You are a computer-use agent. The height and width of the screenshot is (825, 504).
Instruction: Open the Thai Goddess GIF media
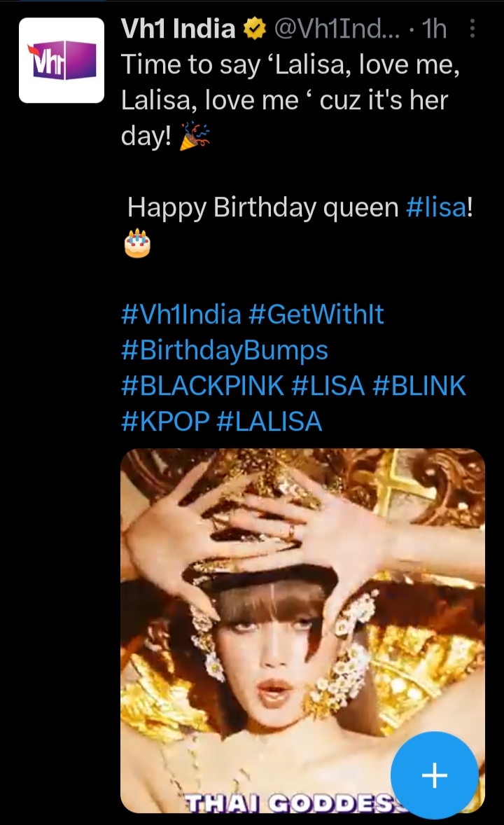click(302, 630)
